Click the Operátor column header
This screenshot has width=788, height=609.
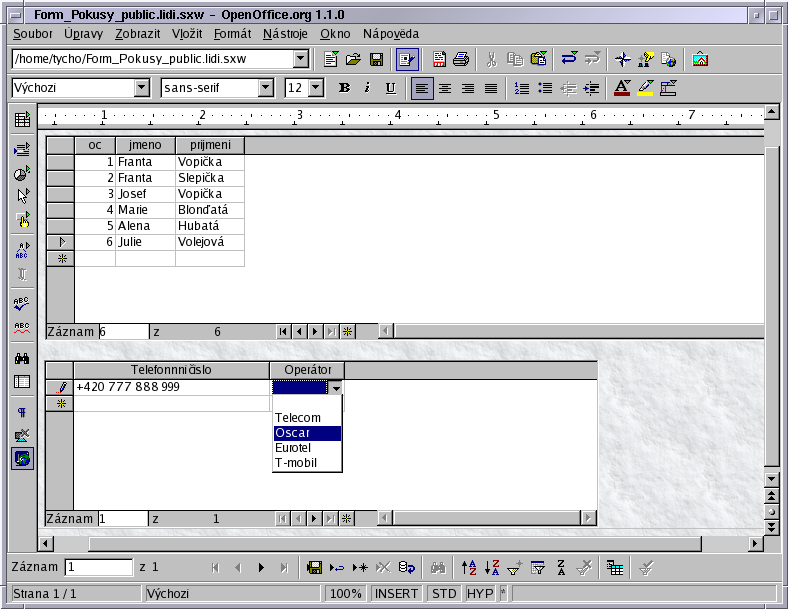tap(307, 370)
